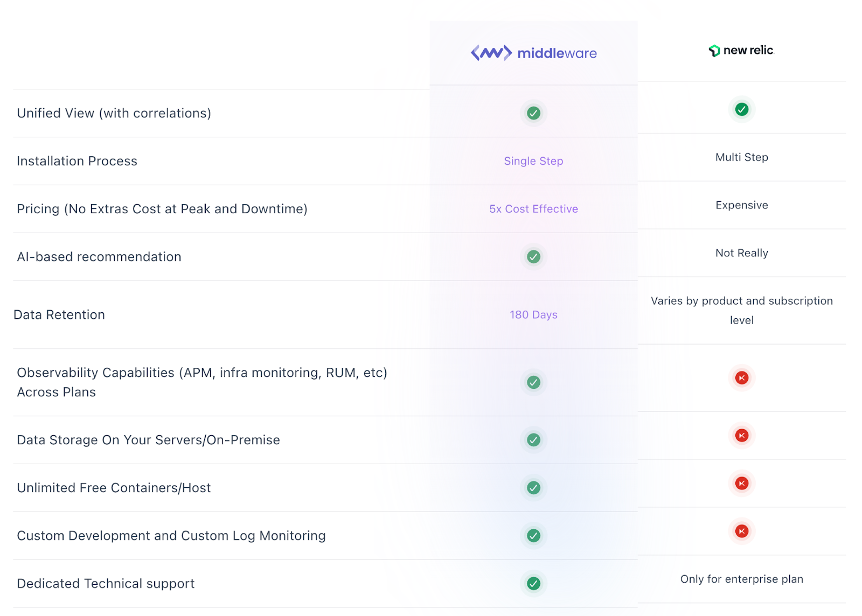This screenshot has width=862, height=616.
Task: Click Middleware's check for Dedicated Technical support
Action: tap(533, 584)
